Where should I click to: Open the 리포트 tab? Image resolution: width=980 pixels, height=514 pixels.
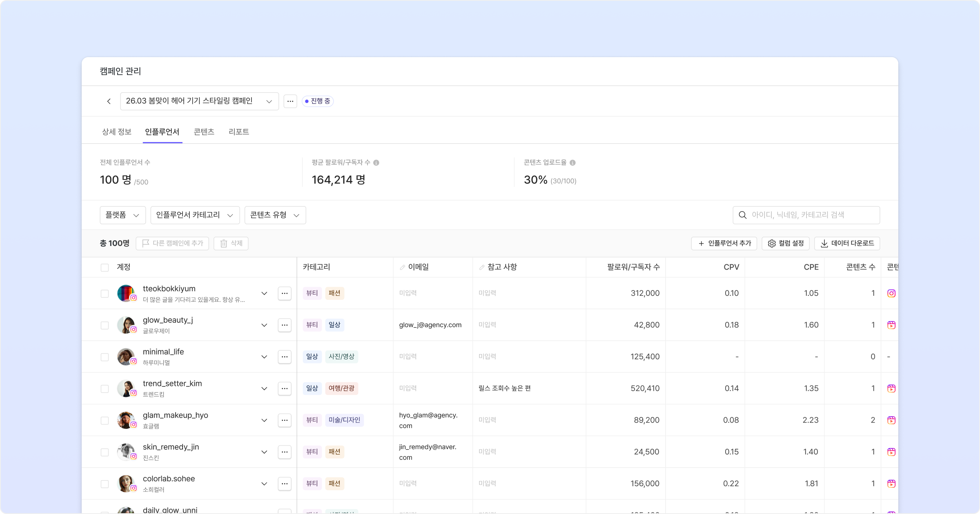[x=239, y=132]
